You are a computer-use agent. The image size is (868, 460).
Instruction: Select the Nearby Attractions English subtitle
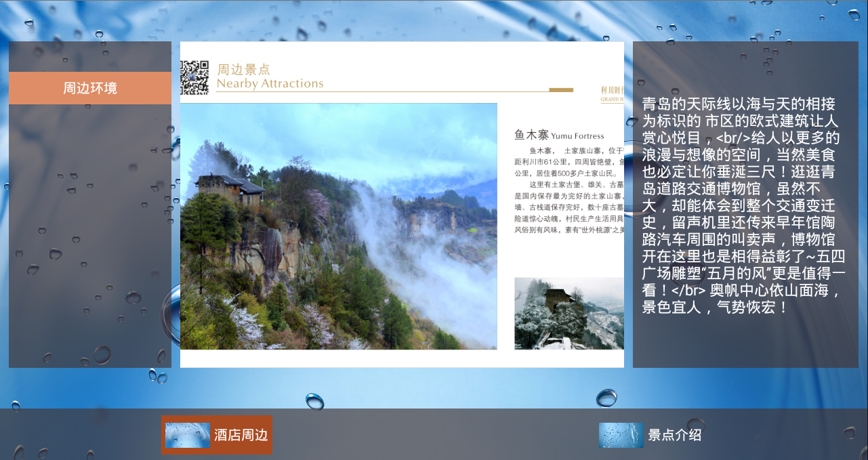(x=270, y=84)
